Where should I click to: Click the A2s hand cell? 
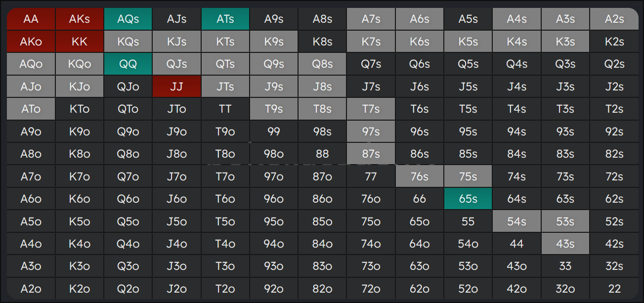[x=614, y=19]
